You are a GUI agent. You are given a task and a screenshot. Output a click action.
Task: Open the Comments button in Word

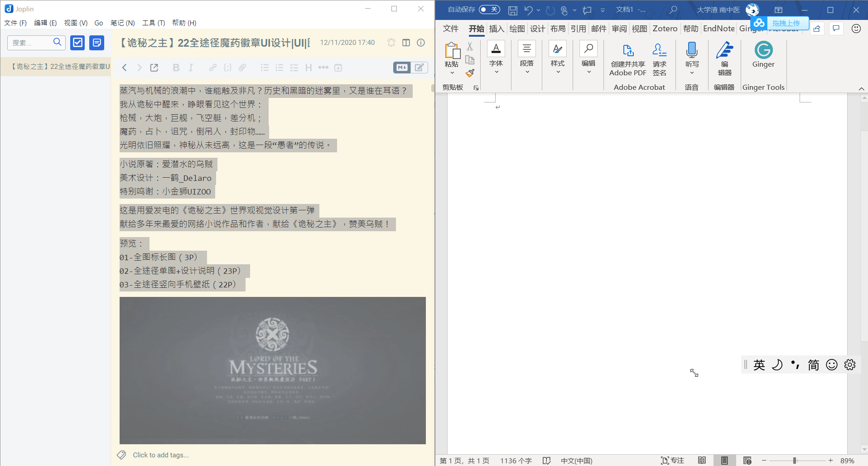[x=836, y=29]
